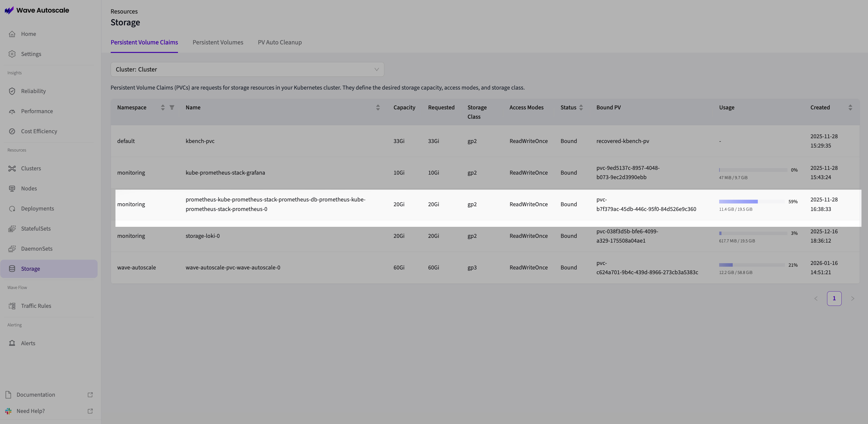This screenshot has width=868, height=424.
Task: Click the Alerts bell icon
Action: point(12,343)
